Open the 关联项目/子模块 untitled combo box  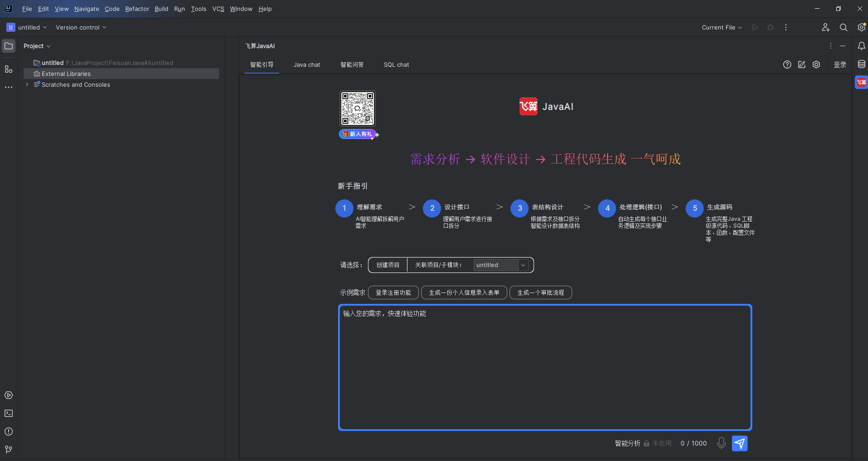click(x=501, y=265)
